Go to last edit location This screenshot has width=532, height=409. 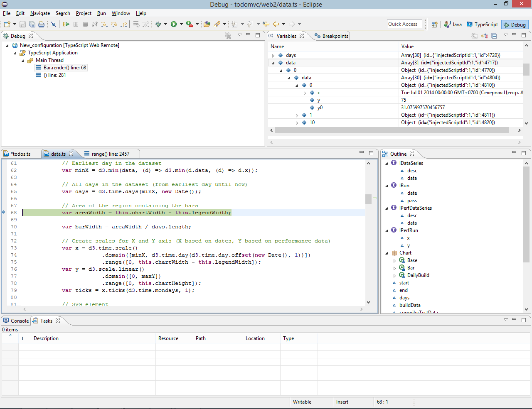(266, 24)
